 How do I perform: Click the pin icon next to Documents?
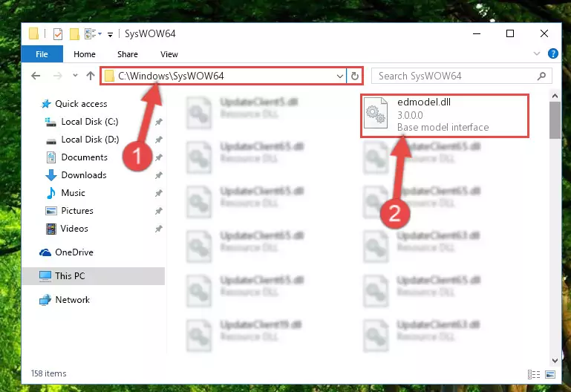[x=159, y=157]
